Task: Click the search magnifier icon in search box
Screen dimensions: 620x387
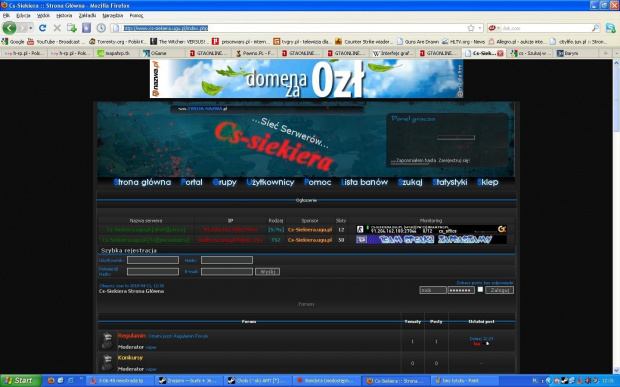Action: coord(595,28)
